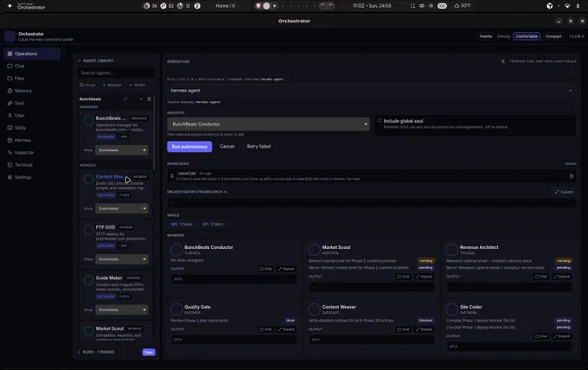Expand Site Coder output
This screenshot has height=370, width=588.
tap(562, 336)
